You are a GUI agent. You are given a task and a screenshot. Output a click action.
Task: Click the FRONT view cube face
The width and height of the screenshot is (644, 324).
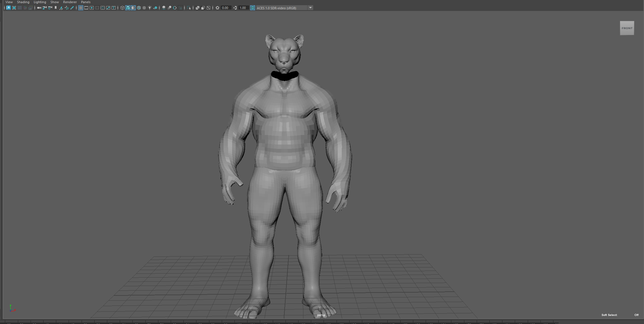(x=627, y=28)
